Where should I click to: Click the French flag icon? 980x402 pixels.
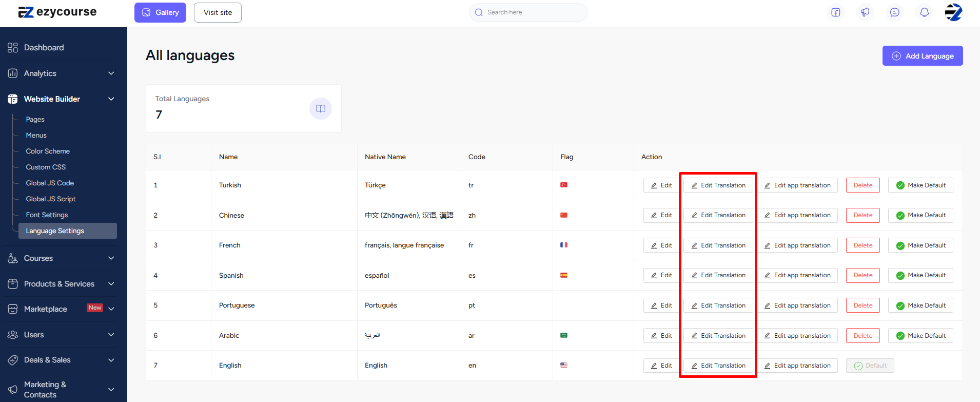point(564,245)
